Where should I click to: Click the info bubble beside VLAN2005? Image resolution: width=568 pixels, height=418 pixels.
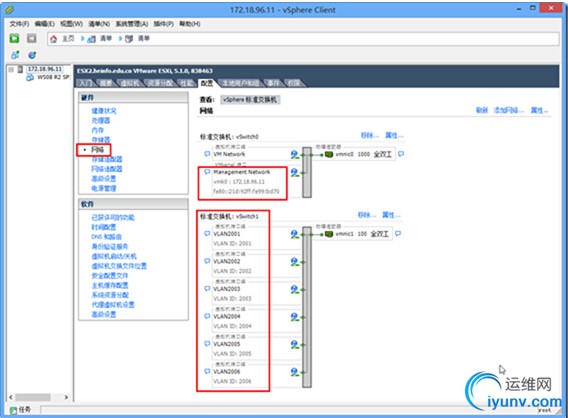207,344
